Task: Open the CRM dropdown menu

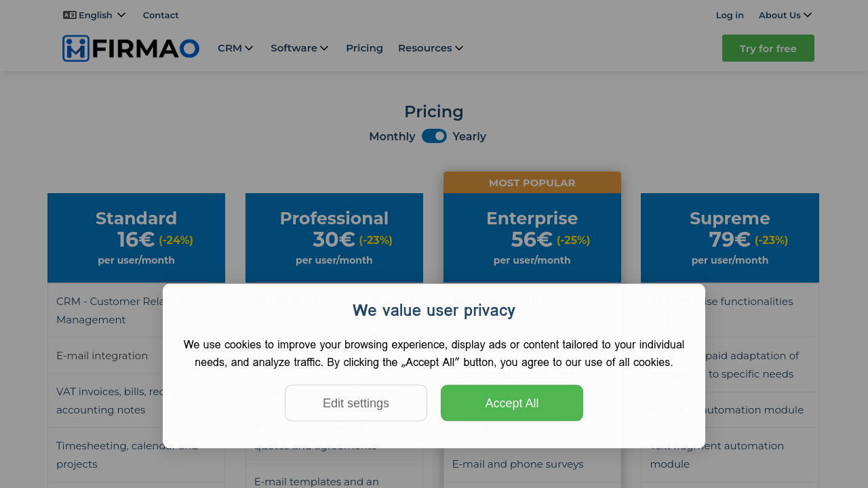Action: click(235, 48)
